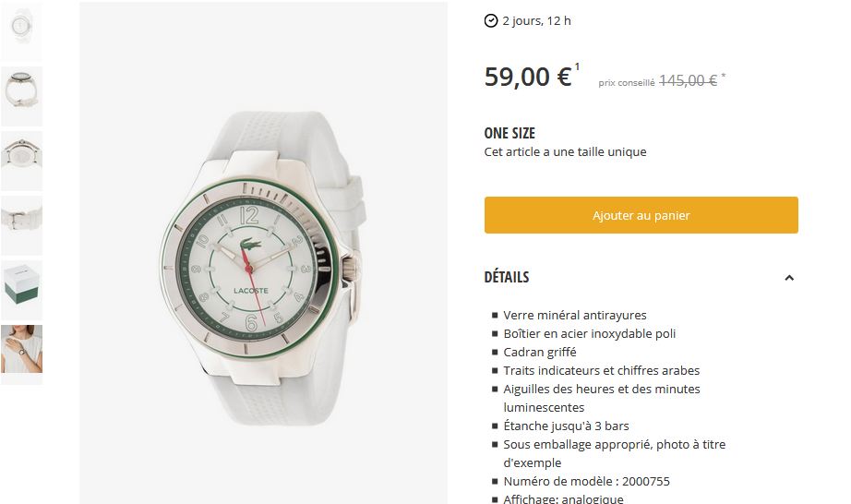Screen dimensions: 851x504
Task: Click the Étanche jusqu'à 3 bars detail
Action: click(566, 426)
